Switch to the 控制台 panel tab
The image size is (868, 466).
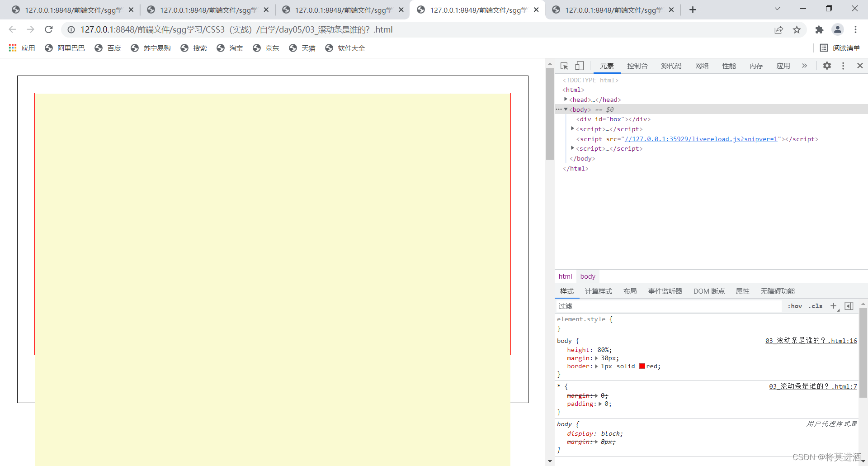(x=637, y=66)
